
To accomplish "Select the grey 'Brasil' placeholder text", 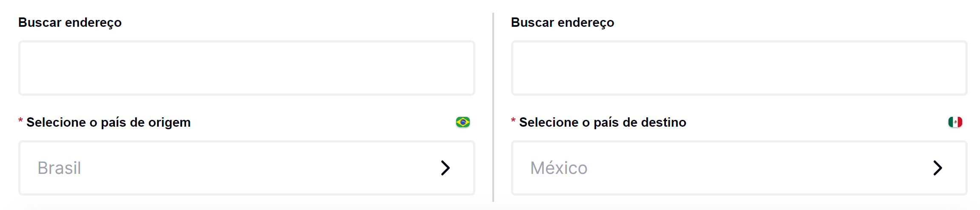I will [59, 168].
